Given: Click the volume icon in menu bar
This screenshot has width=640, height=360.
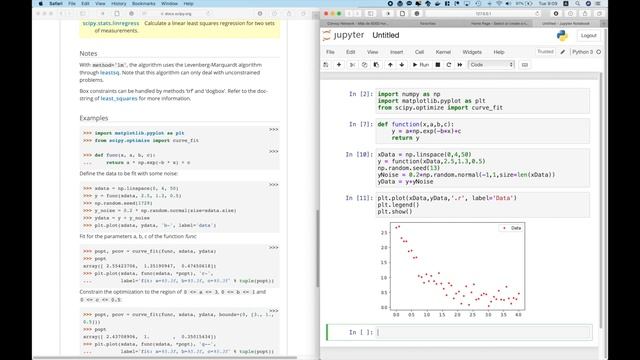Looking at the screenshot, I should point(509,3).
